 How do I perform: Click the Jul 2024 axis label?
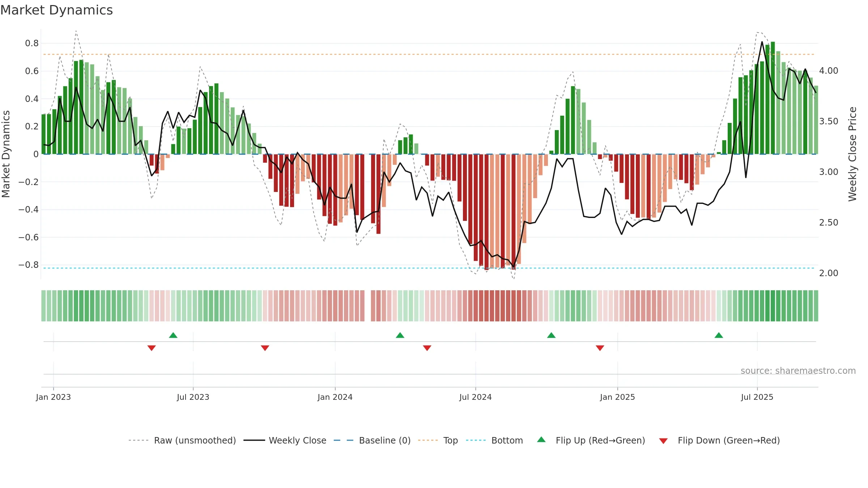point(476,397)
